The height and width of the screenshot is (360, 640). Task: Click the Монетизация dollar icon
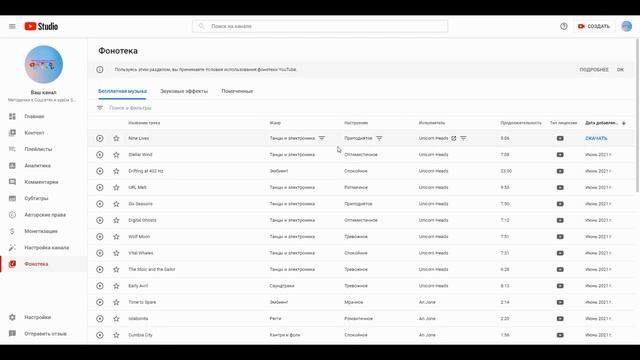coord(12,231)
